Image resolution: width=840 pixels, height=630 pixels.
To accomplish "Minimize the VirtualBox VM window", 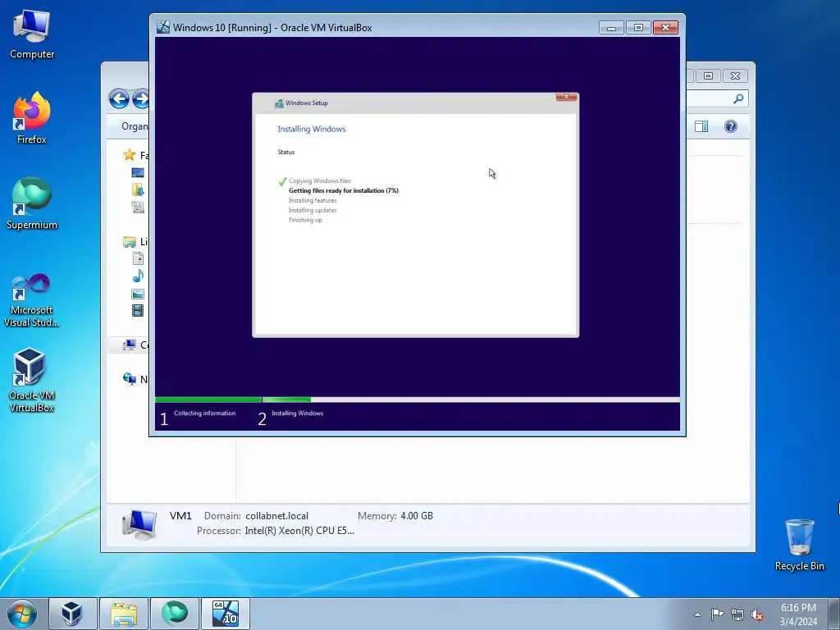I will [x=611, y=27].
